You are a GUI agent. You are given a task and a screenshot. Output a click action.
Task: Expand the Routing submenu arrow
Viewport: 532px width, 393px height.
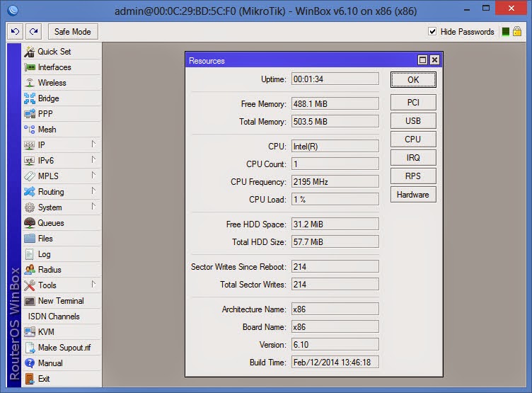pos(93,191)
